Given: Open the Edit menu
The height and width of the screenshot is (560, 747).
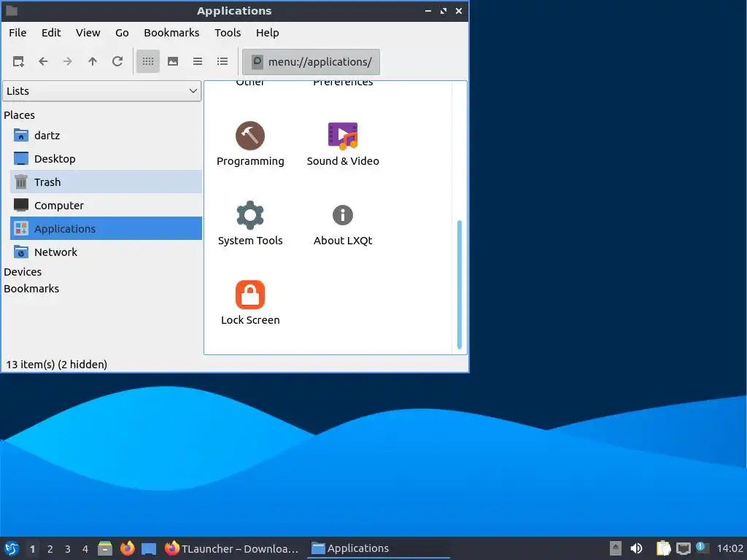Looking at the screenshot, I should (x=51, y=33).
